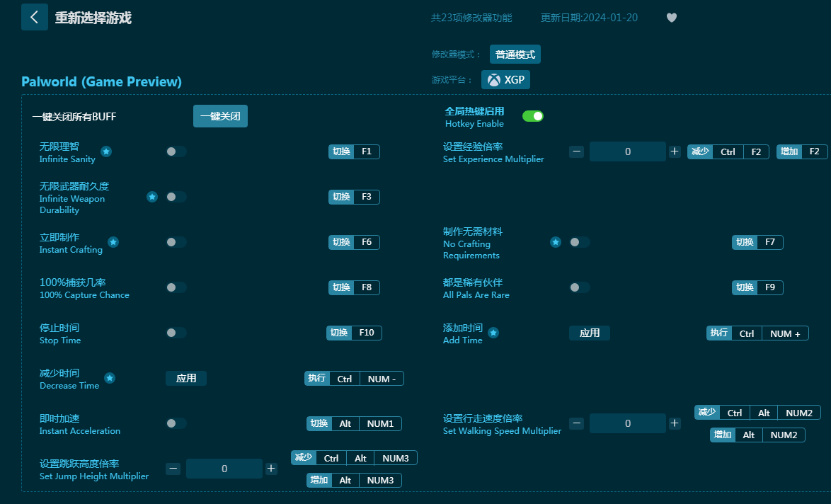Click star icon next to Infinite Weapon Durability
831x504 pixels.
pyautogui.click(x=152, y=197)
